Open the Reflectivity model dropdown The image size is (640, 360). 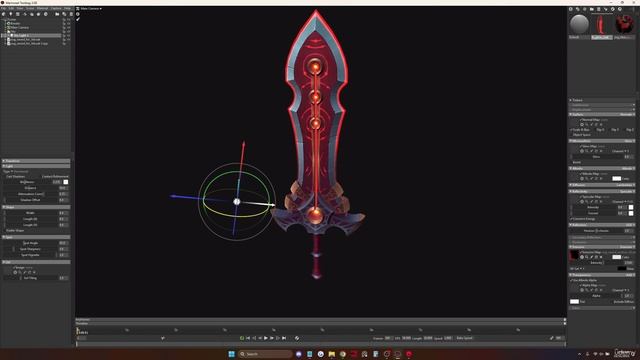point(627,191)
